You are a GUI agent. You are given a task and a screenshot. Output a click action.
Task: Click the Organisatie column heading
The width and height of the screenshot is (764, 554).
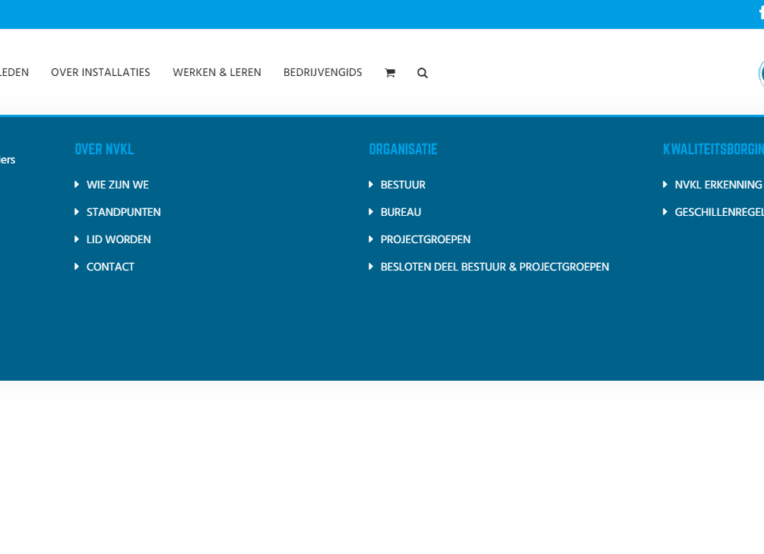click(x=403, y=149)
